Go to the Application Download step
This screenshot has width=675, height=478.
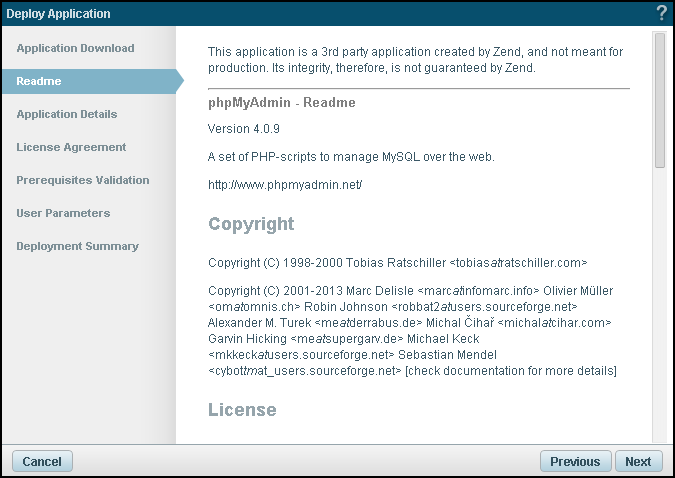pyautogui.click(x=75, y=48)
